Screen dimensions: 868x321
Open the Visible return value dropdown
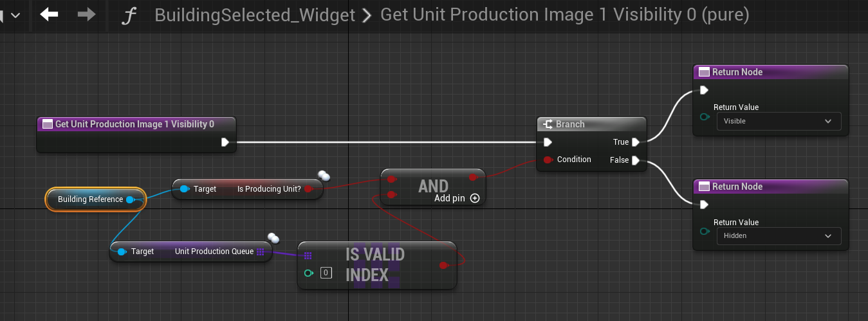[779, 121]
